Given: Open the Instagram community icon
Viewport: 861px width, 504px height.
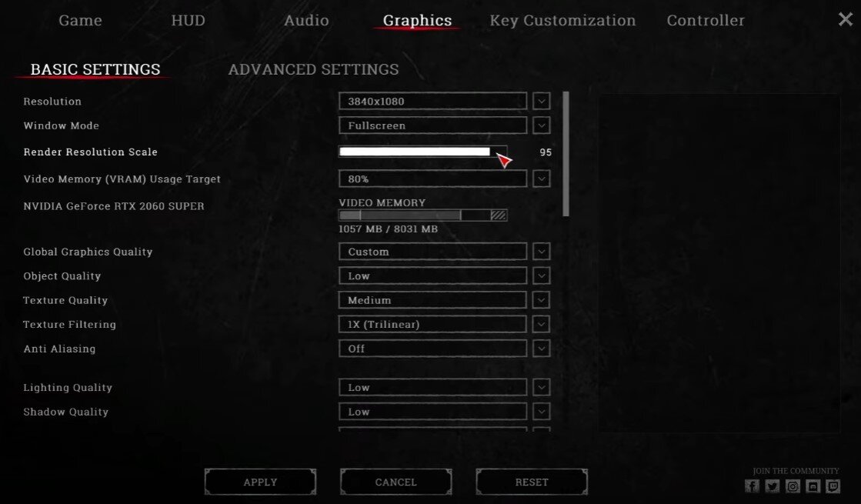Looking at the screenshot, I should pos(793,486).
